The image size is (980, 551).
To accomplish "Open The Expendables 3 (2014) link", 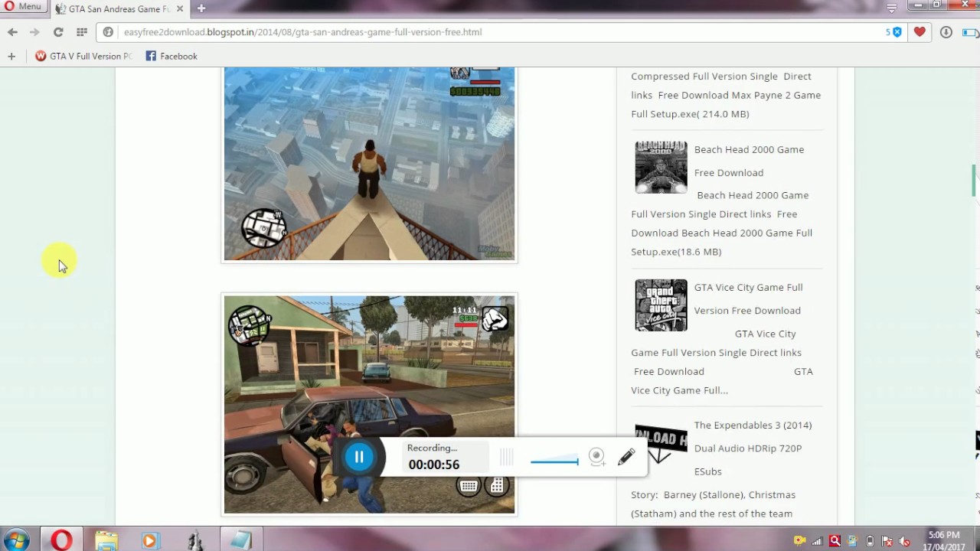I will (x=753, y=448).
